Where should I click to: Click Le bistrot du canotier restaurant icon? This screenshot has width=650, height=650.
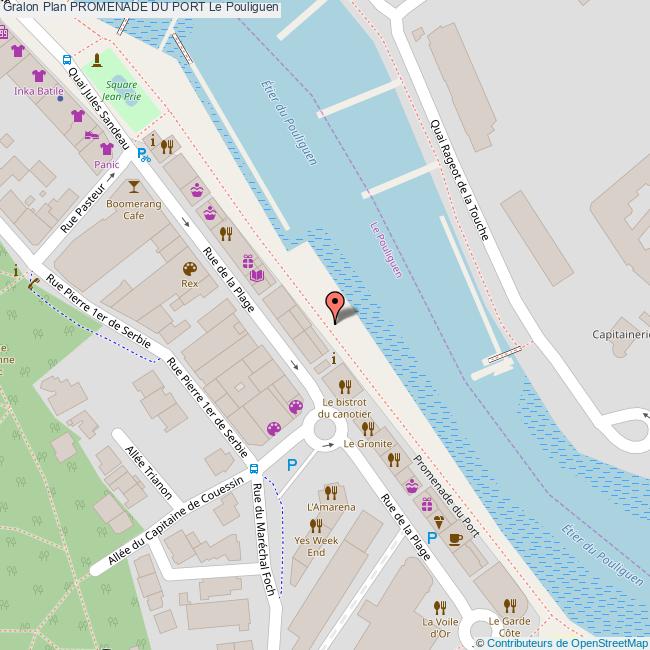345,387
